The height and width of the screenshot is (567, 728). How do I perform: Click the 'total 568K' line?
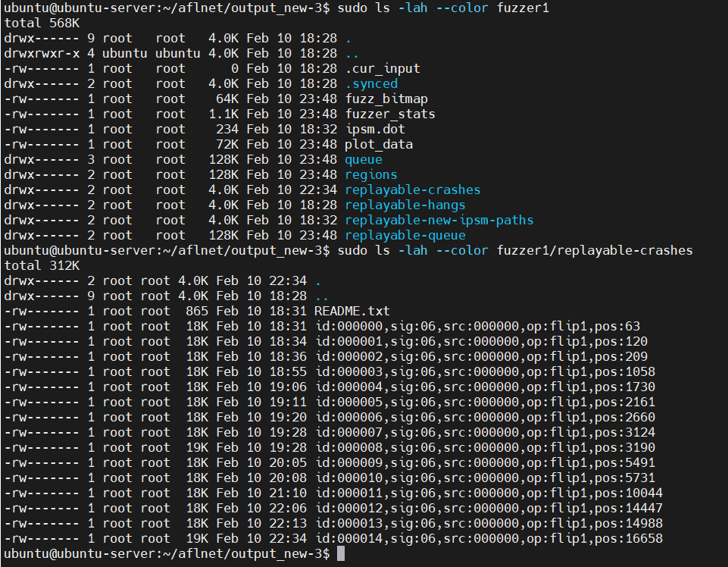[42, 23]
